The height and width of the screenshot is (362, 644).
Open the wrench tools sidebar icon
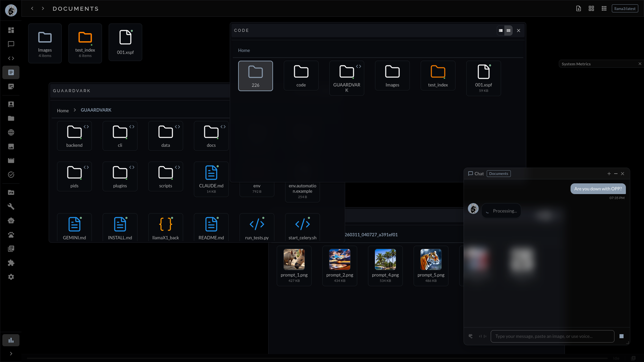coord(11,206)
